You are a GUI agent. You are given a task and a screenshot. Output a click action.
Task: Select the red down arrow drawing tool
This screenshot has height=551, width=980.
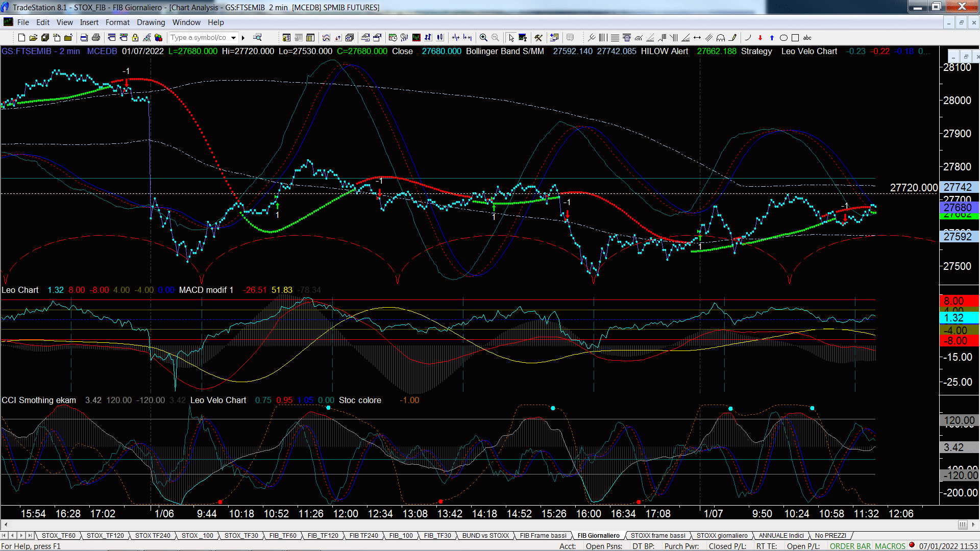tap(760, 37)
